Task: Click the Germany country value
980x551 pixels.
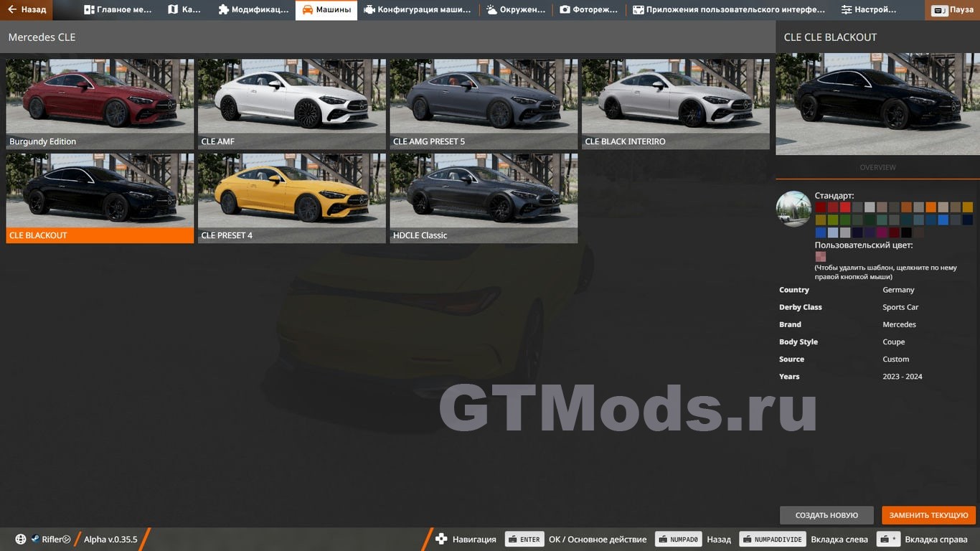Action: click(898, 290)
